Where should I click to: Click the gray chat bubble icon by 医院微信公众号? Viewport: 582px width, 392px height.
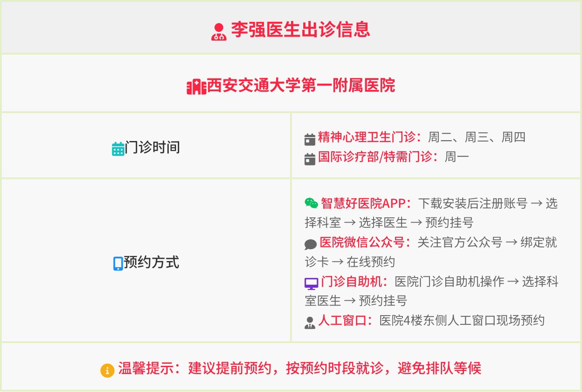[x=311, y=244]
